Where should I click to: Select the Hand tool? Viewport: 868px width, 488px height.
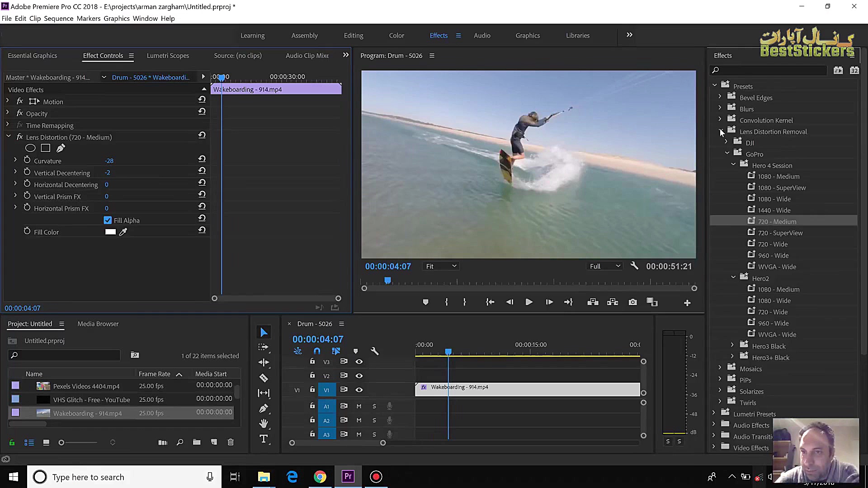tap(264, 423)
